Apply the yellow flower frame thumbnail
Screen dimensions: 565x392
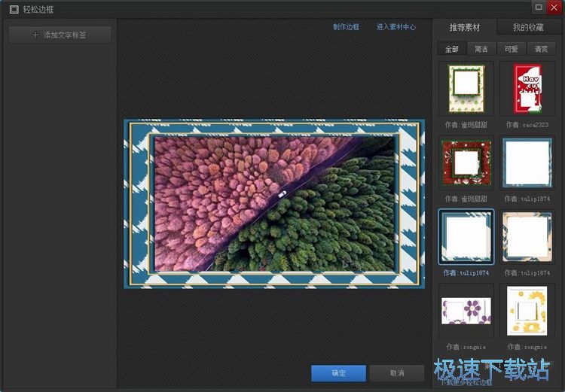(x=527, y=311)
